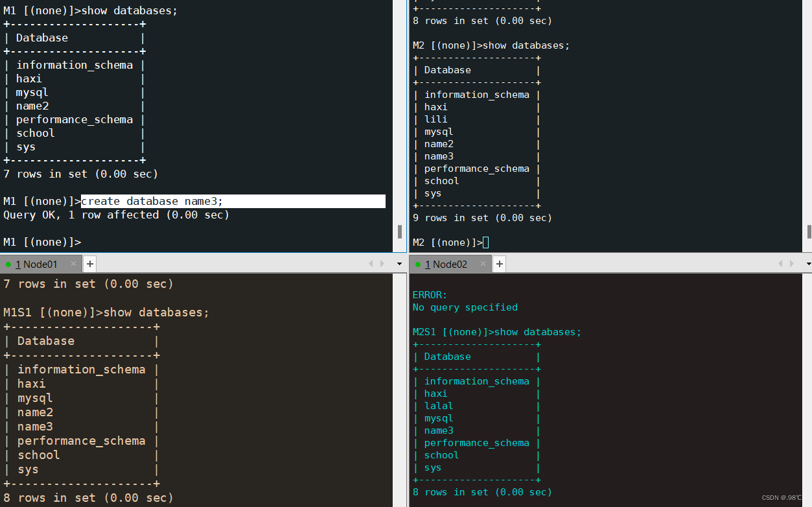Click the green status dot on Node02 tab
This screenshot has height=507, width=812.
coord(418,265)
